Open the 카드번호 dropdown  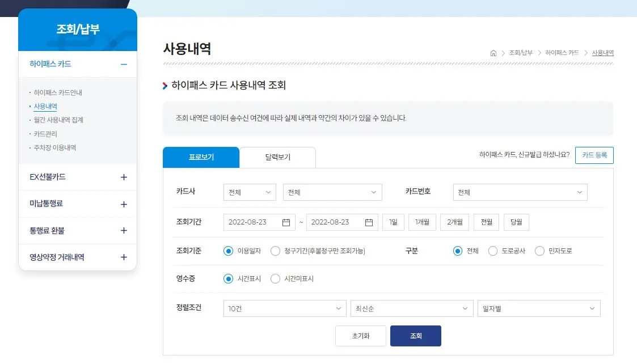(520, 192)
